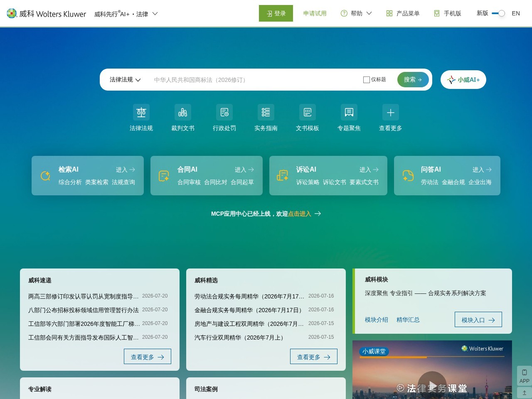Viewport: 532px width, 399px height.
Task: Open the APP download icon
Action: tap(525, 376)
